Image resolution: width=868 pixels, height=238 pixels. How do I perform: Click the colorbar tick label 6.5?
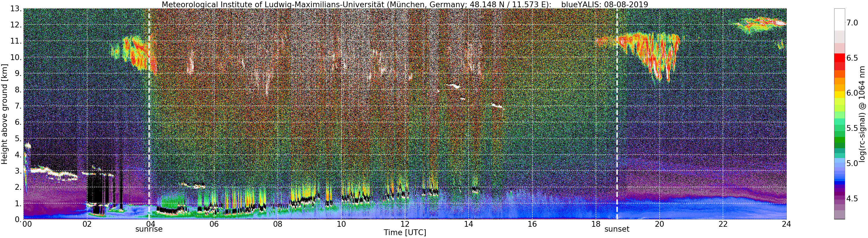852,58
